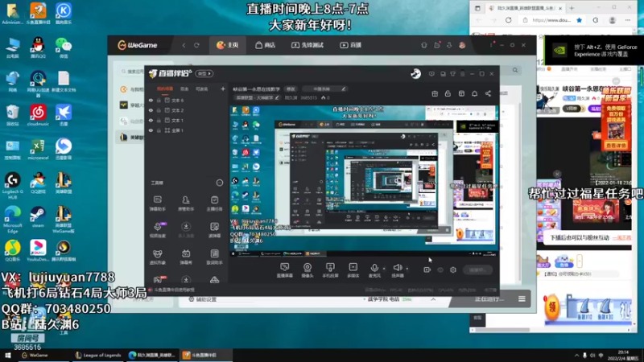644x362 pixels.
Task: Click the gift box icon in streaming header
Action: pyautogui.click(x=435, y=93)
